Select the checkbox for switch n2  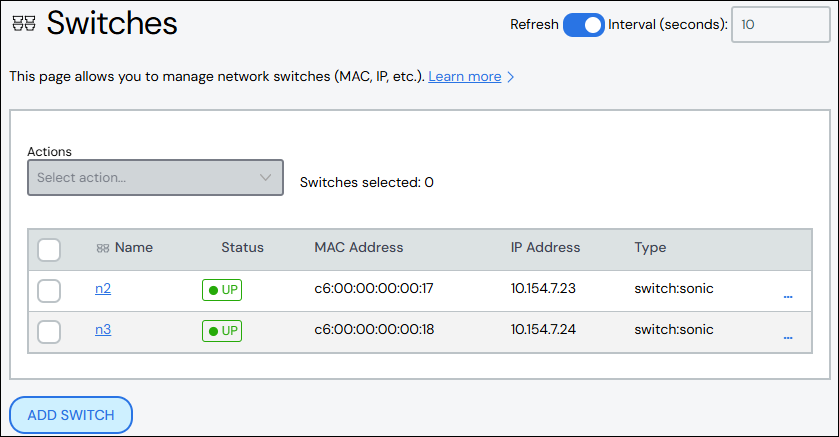[x=49, y=291]
